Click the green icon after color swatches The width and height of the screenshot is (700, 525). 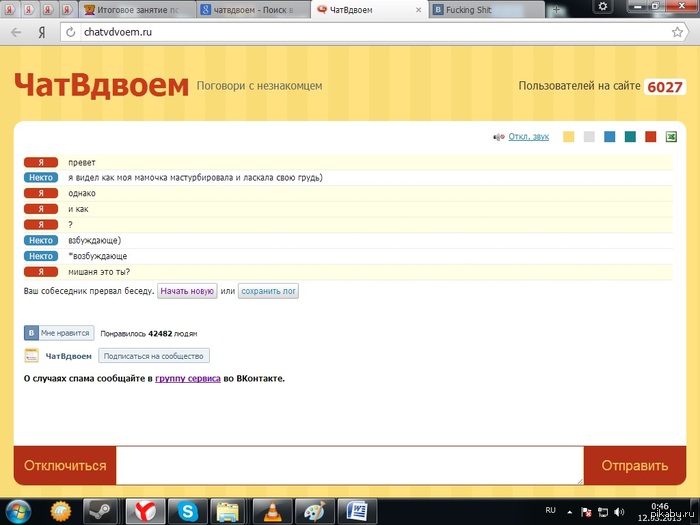point(671,137)
